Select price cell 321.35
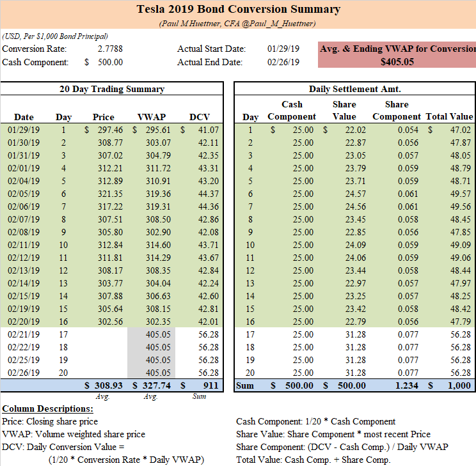476x466 pixels. click(110, 194)
